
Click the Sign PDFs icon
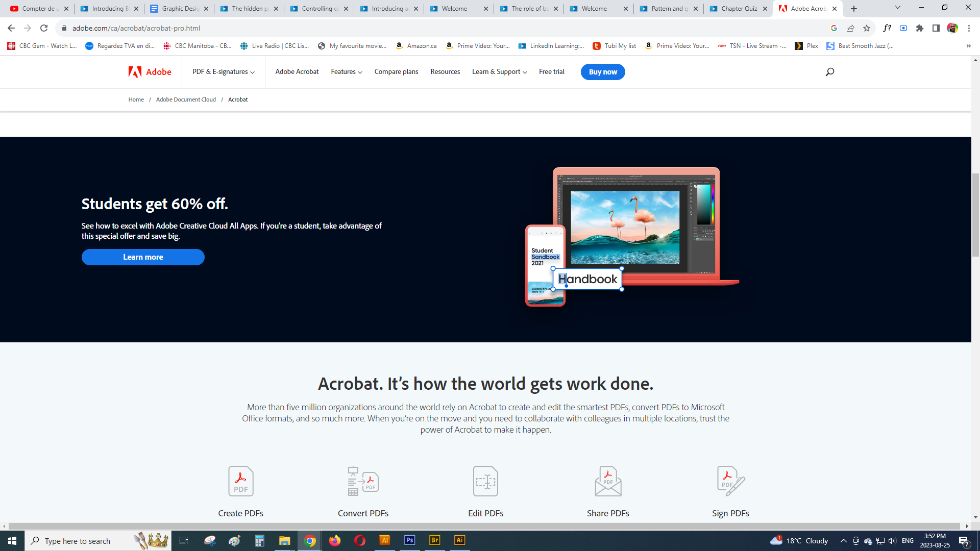(x=730, y=481)
